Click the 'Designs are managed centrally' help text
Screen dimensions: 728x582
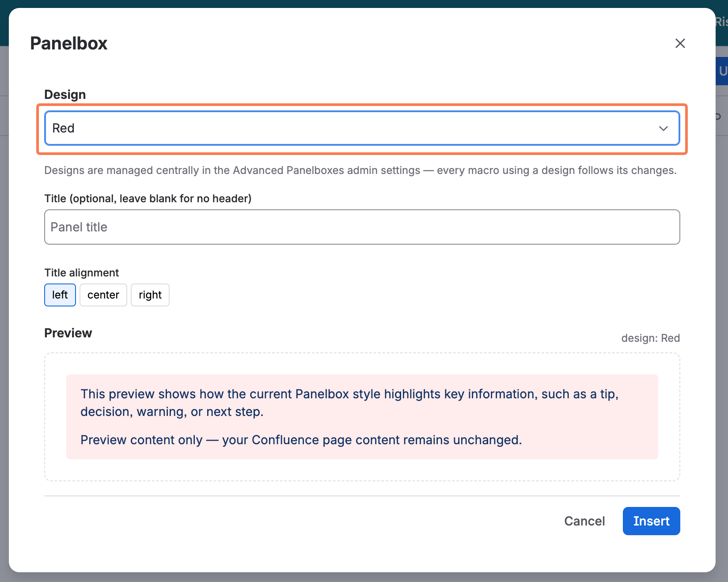pyautogui.click(x=360, y=170)
